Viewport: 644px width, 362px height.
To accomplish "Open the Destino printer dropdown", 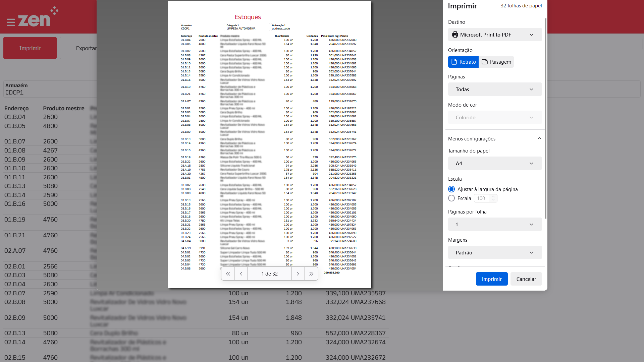I will click(x=495, y=35).
